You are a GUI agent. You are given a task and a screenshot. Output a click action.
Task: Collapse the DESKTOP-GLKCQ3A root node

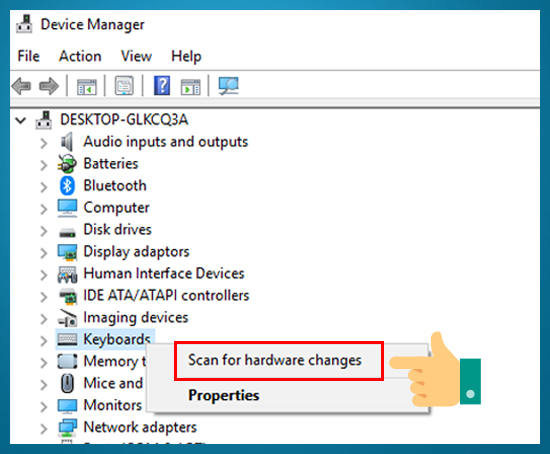pos(21,121)
